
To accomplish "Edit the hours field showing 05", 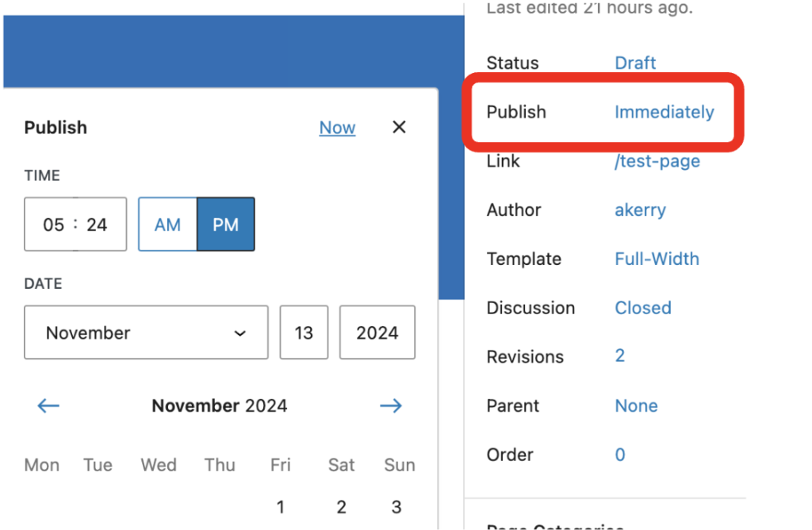I will tap(53, 225).
